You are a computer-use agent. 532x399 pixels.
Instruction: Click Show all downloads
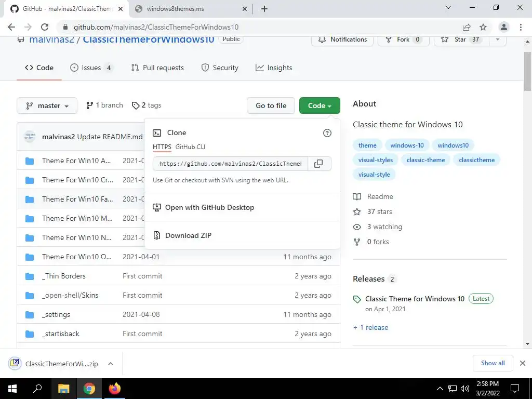click(493, 363)
